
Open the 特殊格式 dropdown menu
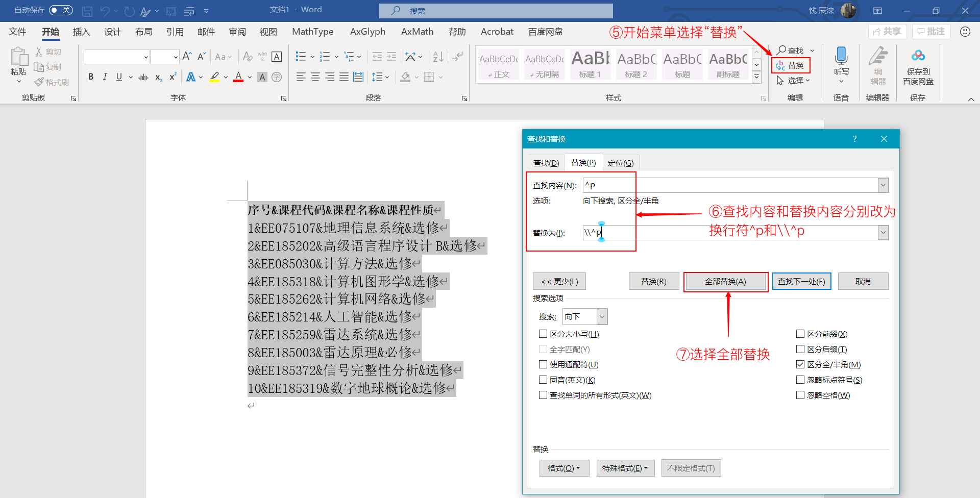pos(625,468)
